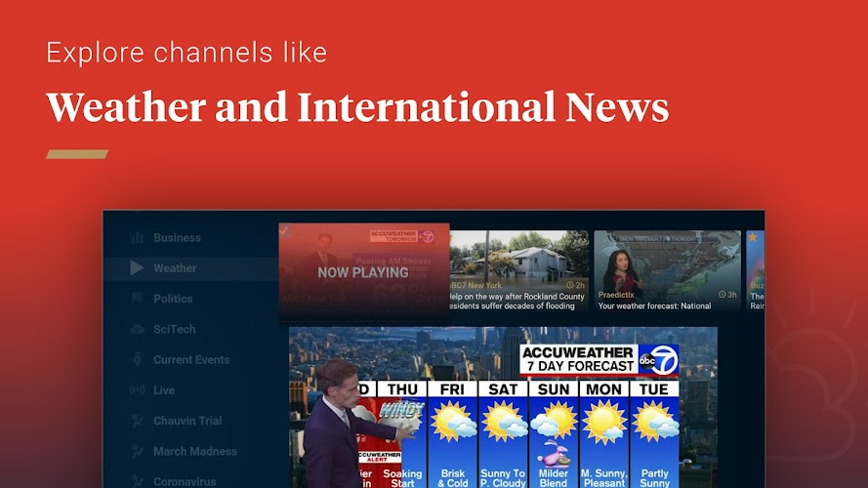Viewport: 868px width, 488px height.
Task: Select the Live channel
Action: (164, 390)
